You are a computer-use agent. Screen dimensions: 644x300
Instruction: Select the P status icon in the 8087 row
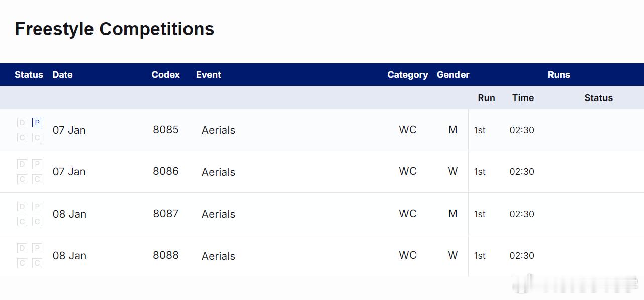pos(37,206)
